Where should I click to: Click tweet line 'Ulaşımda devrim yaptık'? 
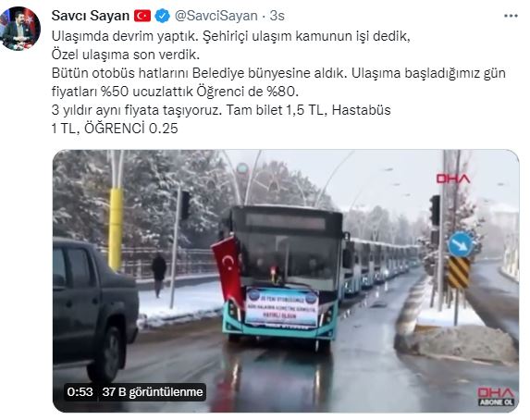click(x=124, y=36)
